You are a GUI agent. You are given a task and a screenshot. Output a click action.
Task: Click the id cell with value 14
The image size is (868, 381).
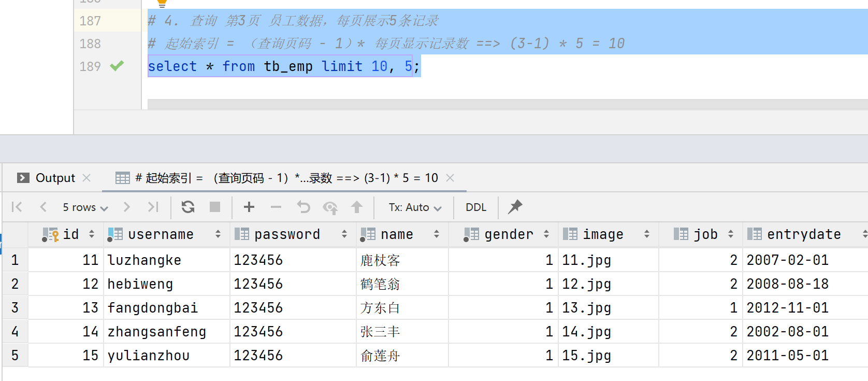pos(66,331)
